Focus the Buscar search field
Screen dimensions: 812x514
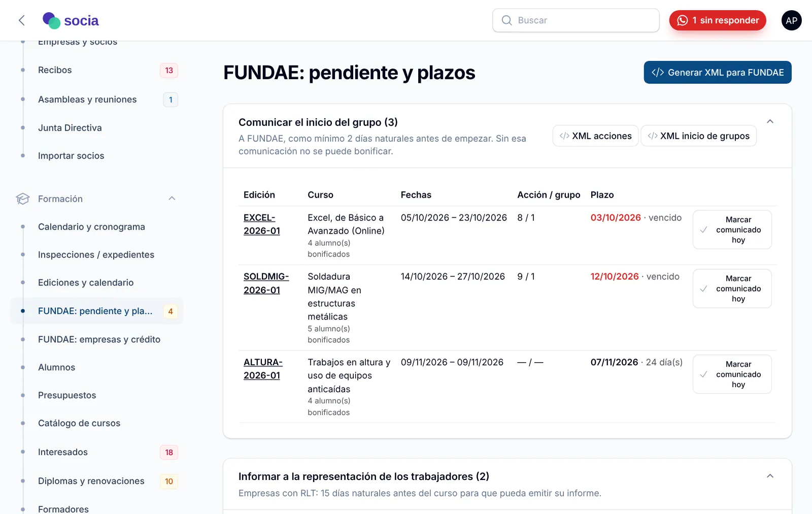tap(576, 20)
